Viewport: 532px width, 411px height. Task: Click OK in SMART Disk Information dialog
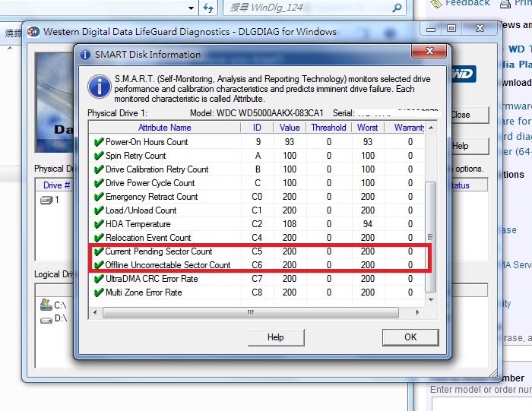coord(410,337)
